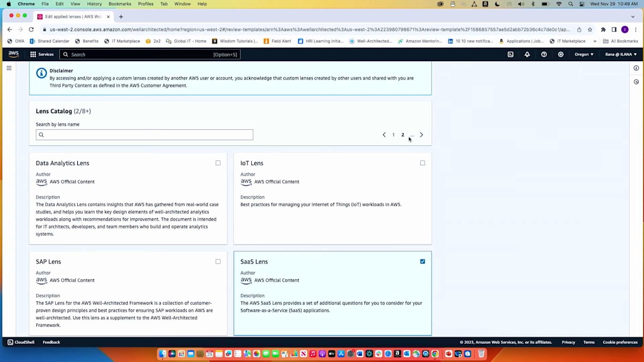This screenshot has width=644, height=362.
Task: Open the Window menu
Action: pos(182,4)
